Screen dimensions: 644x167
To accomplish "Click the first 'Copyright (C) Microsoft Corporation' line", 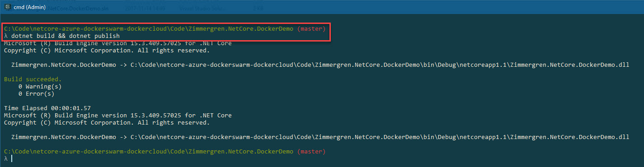I will point(107,51).
